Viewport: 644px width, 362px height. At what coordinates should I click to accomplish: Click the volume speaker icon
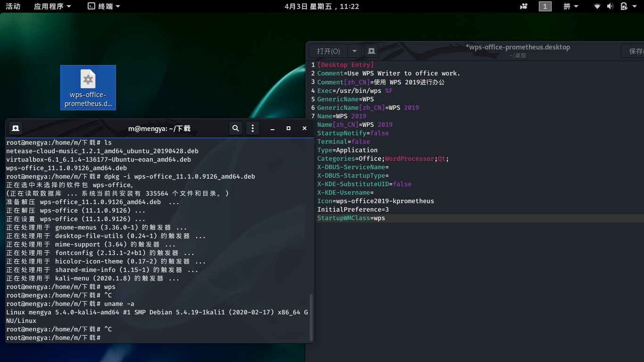pyautogui.click(x=610, y=6)
